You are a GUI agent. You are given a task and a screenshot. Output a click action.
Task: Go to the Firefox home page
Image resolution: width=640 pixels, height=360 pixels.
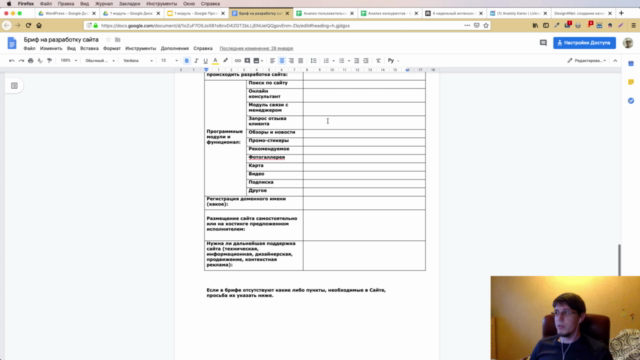coord(39,25)
